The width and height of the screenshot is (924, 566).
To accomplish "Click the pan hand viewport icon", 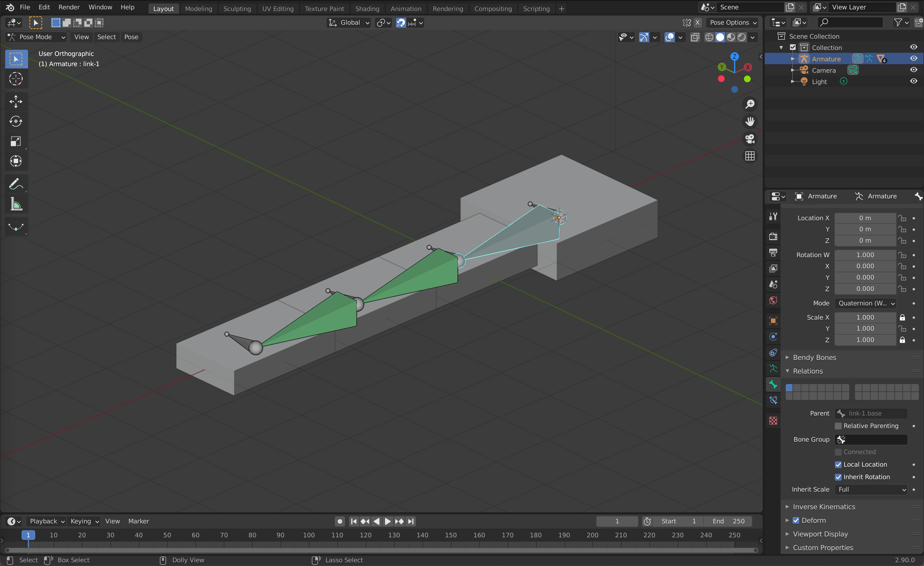I will coord(750,121).
